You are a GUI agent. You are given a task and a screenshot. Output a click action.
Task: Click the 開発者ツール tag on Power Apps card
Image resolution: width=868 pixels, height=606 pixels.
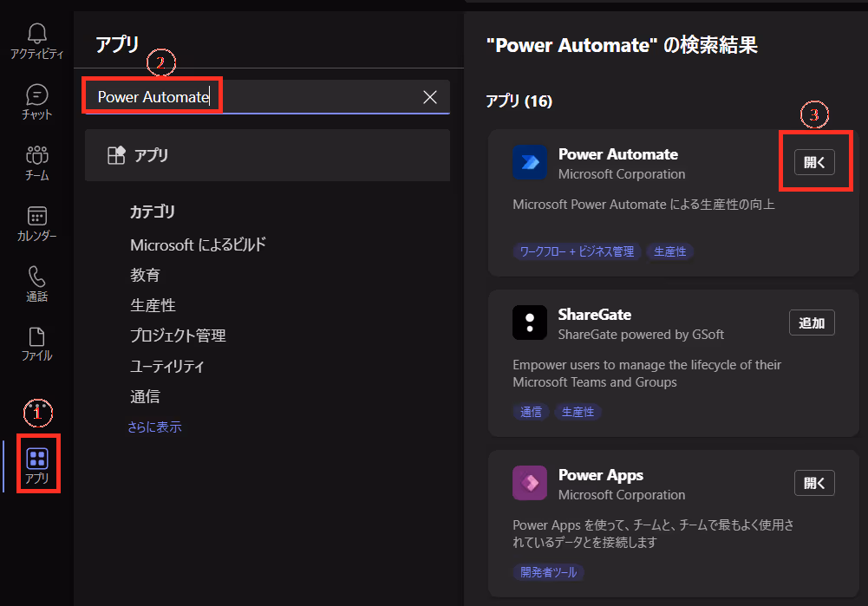coord(548,572)
